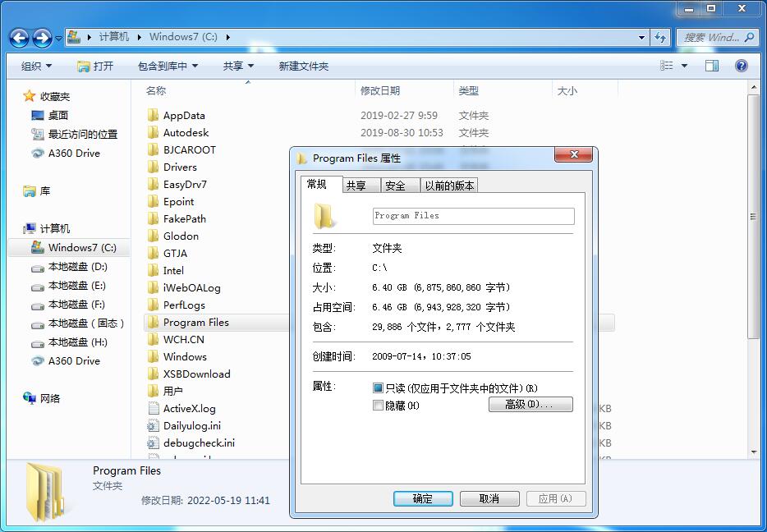The image size is (767, 532).
Task: Click the help question mark icon
Action: [x=742, y=65]
